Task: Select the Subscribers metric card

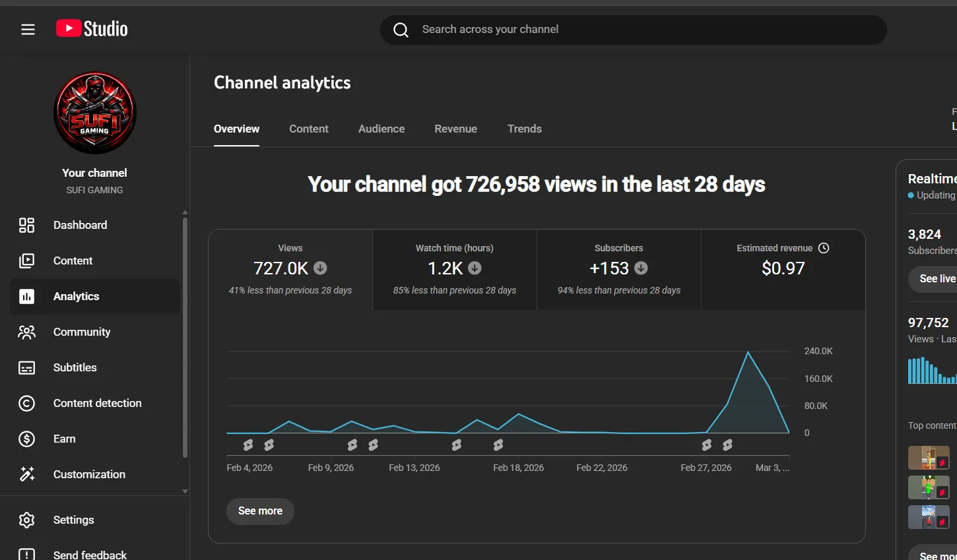Action: [619, 270]
